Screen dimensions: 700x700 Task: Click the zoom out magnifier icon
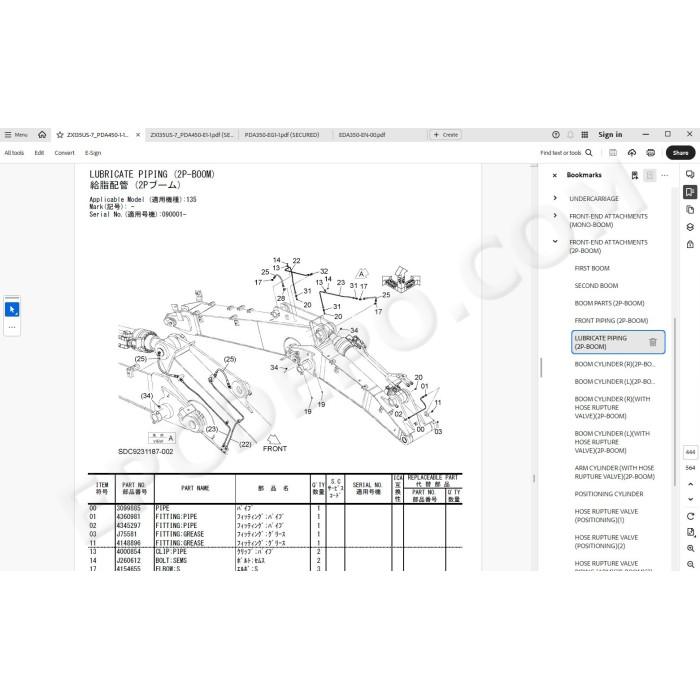[x=690, y=564]
